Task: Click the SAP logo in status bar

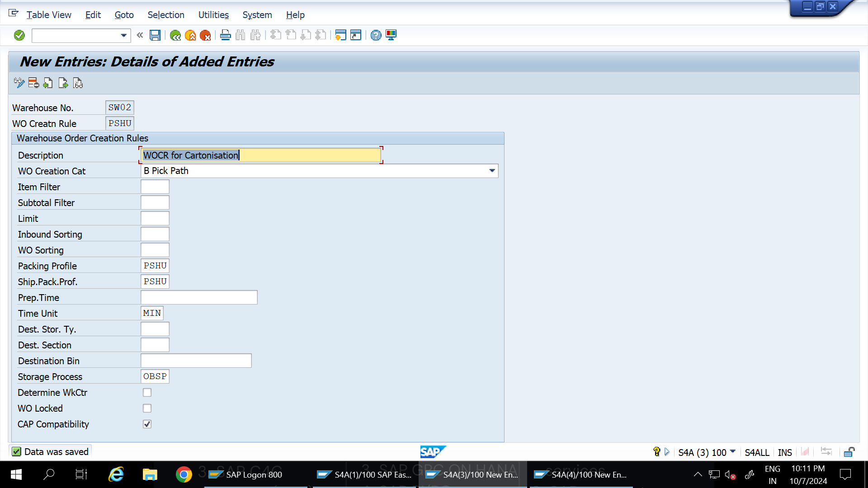Action: click(x=433, y=451)
